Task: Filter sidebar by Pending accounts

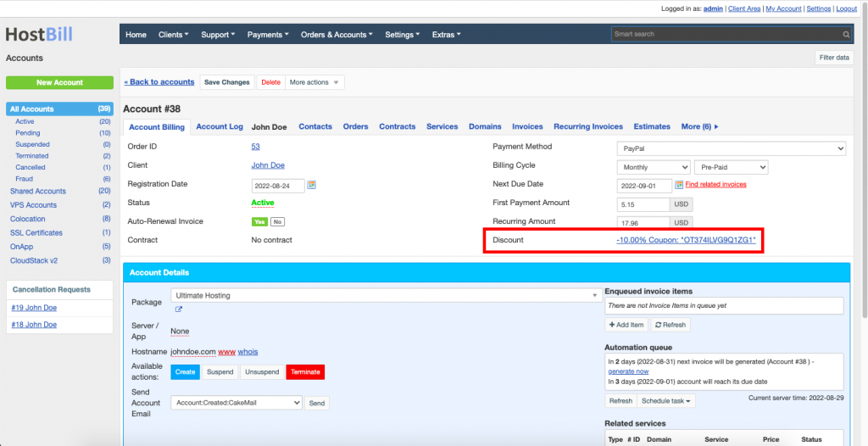Action: (28, 133)
